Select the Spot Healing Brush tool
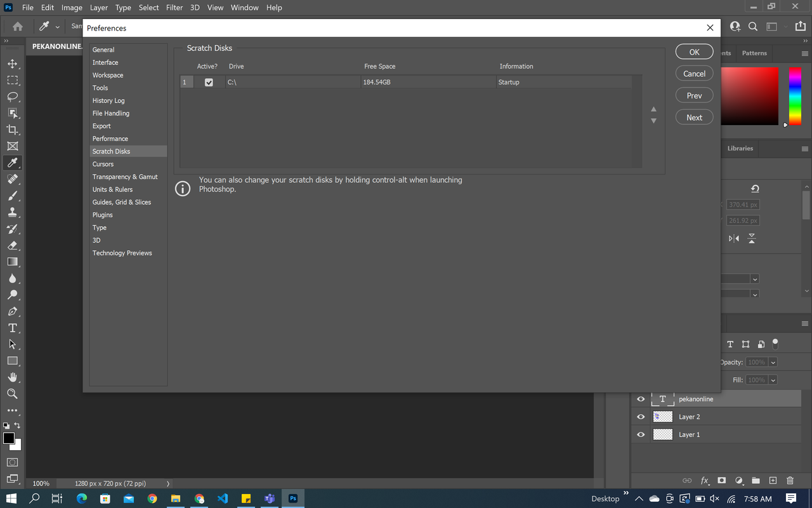The image size is (812, 508). [12, 179]
